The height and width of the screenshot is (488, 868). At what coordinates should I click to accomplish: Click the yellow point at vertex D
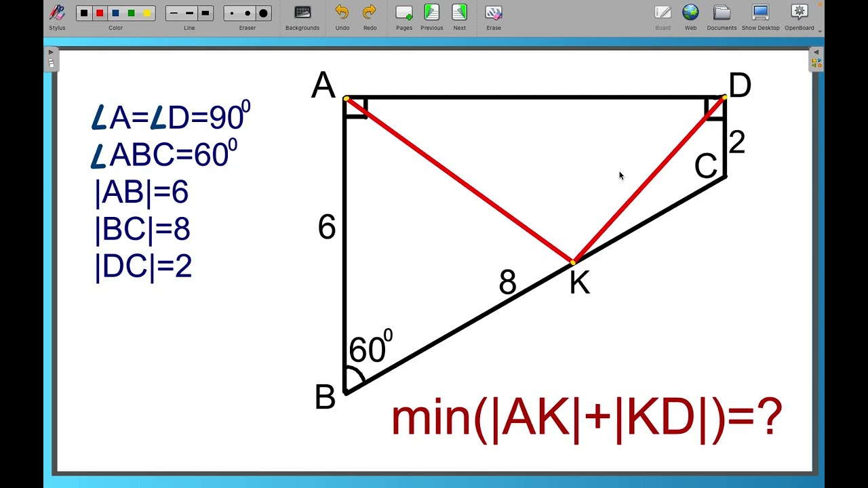point(724,98)
